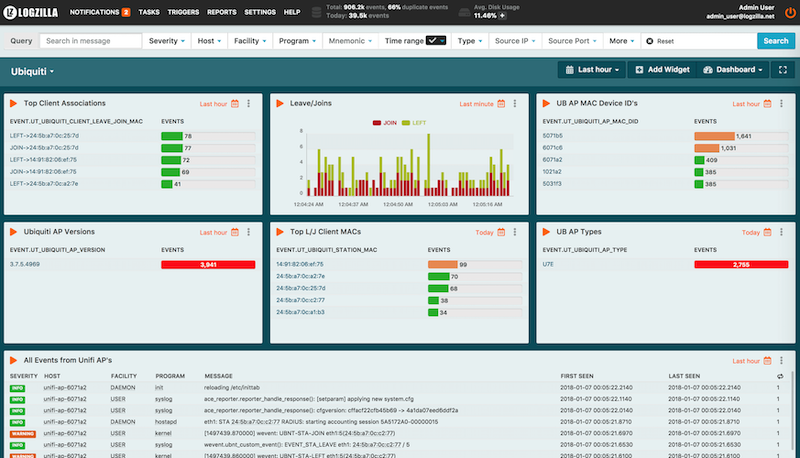The width and height of the screenshot is (800, 458).
Task: Open options menu of UB AP Types
Action: coord(781,232)
